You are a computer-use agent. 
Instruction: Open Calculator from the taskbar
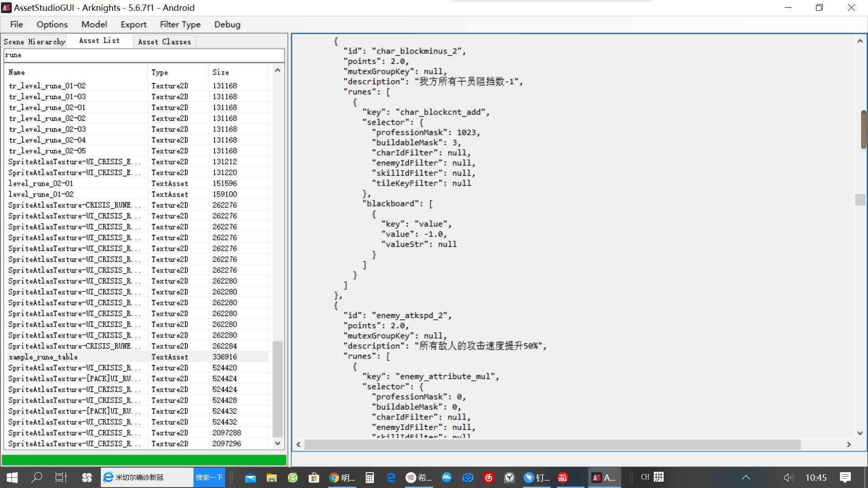[x=369, y=478]
